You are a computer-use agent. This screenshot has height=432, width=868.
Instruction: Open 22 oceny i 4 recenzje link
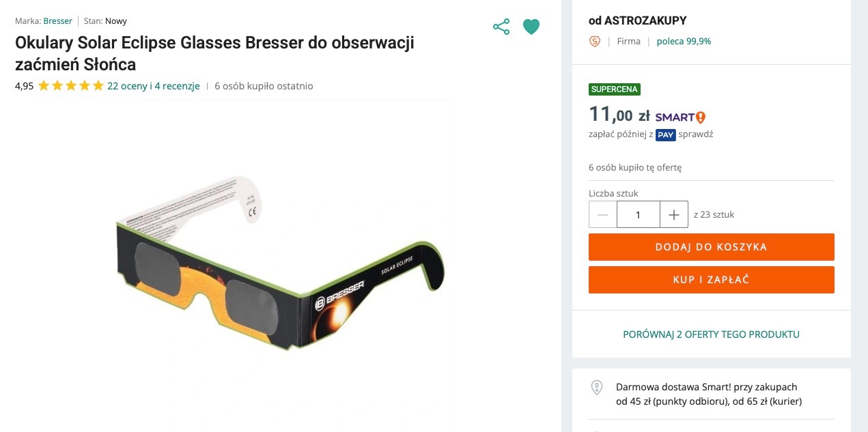coord(154,86)
